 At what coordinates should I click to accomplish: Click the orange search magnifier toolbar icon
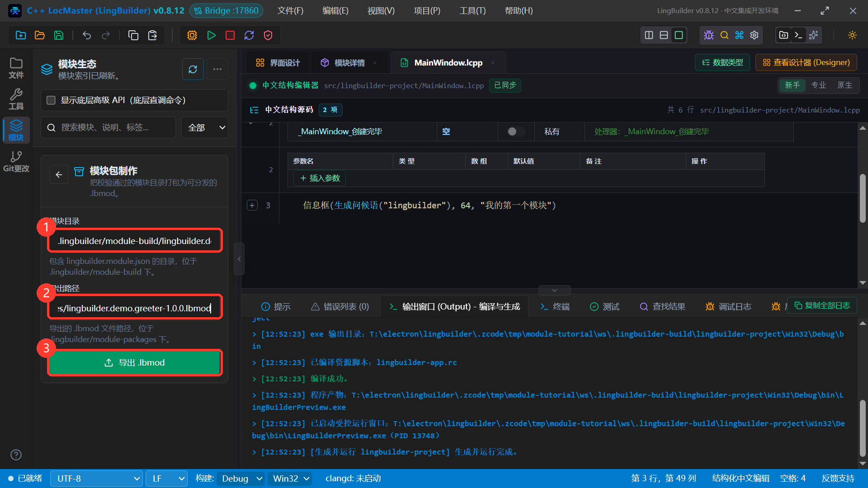pos(724,35)
